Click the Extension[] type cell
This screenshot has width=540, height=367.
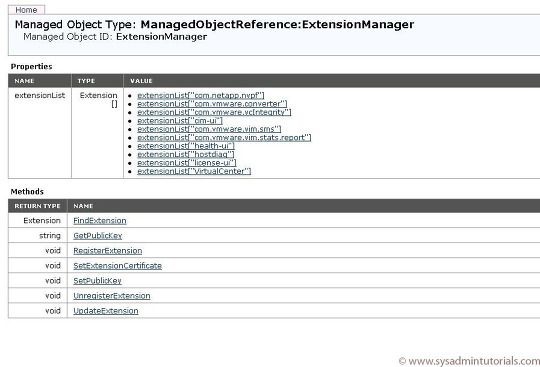point(97,133)
